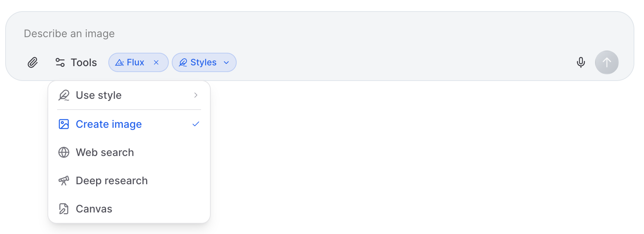
Task: Expand the Use style submenu arrow
Action: click(196, 95)
